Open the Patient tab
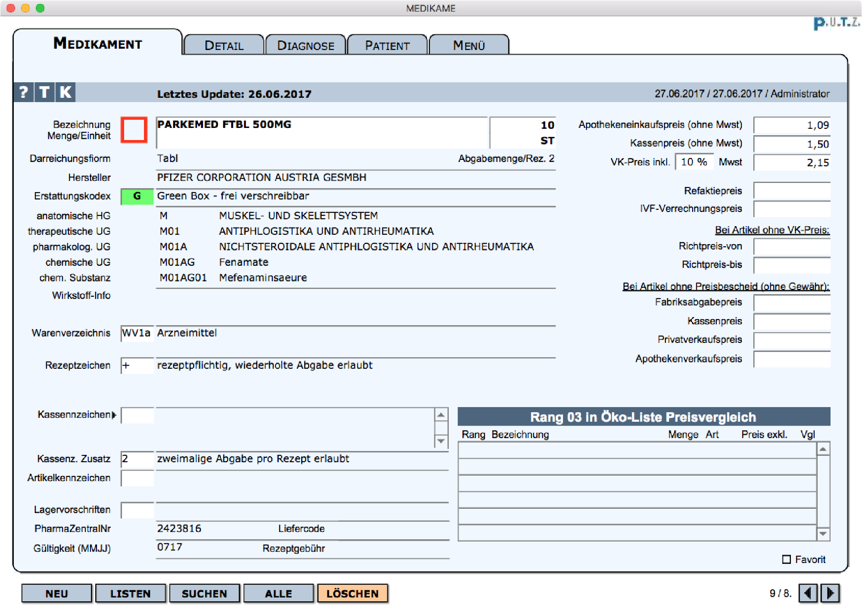The image size is (862, 616). coord(387,45)
